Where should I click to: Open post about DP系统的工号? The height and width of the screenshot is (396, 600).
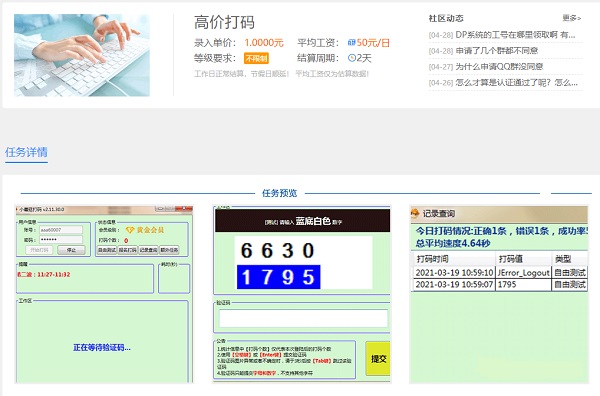pyautogui.click(x=502, y=35)
